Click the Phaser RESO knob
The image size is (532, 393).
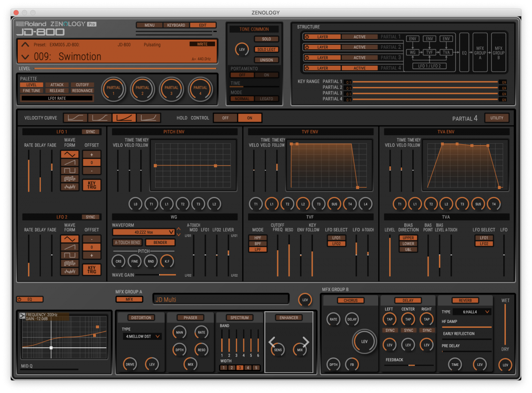tap(202, 350)
